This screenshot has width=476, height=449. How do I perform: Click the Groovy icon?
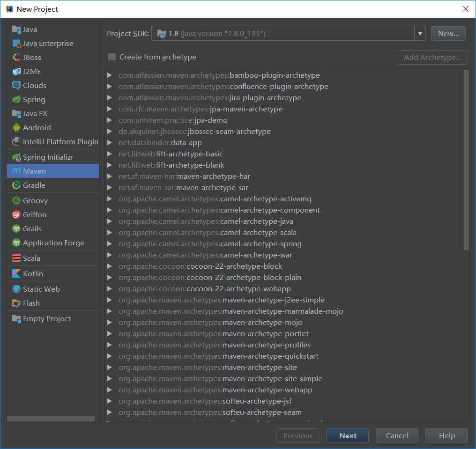pyautogui.click(x=16, y=200)
